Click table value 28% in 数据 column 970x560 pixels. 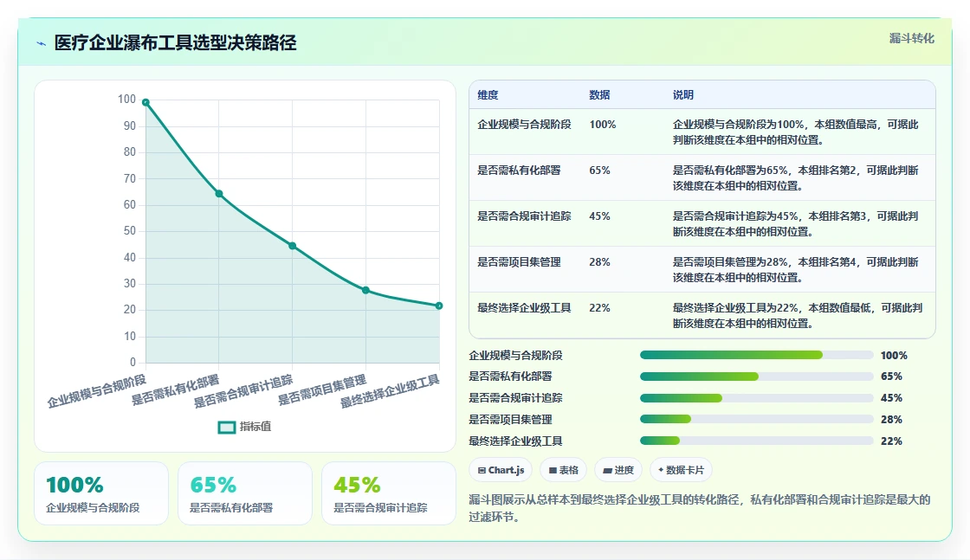599,262
